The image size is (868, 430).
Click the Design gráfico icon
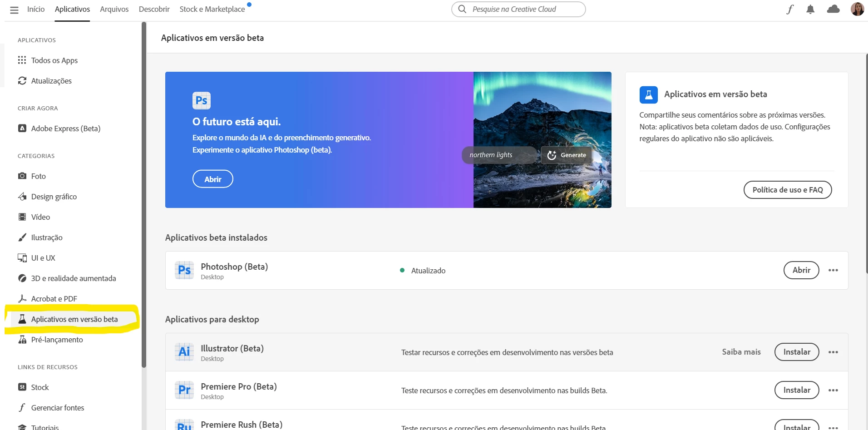22,196
